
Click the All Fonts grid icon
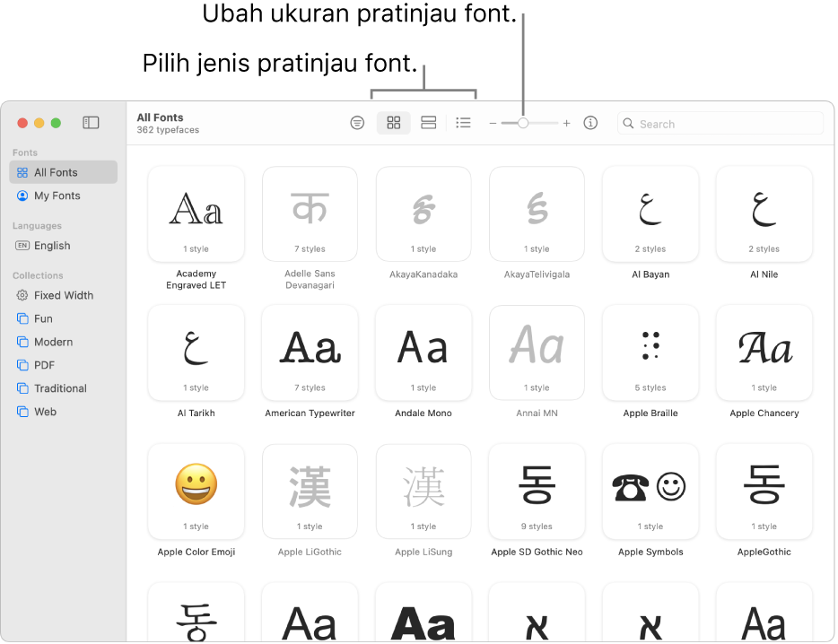click(x=22, y=172)
